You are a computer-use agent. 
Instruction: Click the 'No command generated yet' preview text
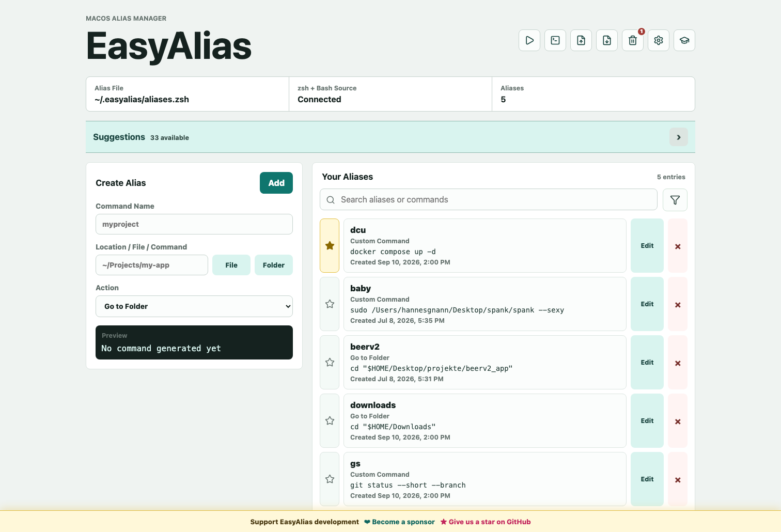click(161, 348)
